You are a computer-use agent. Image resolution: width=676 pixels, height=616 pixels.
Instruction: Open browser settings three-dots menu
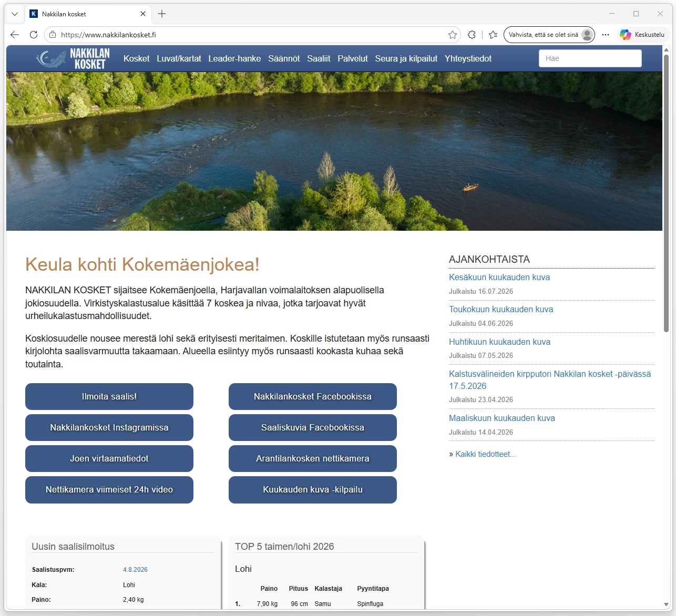point(606,35)
